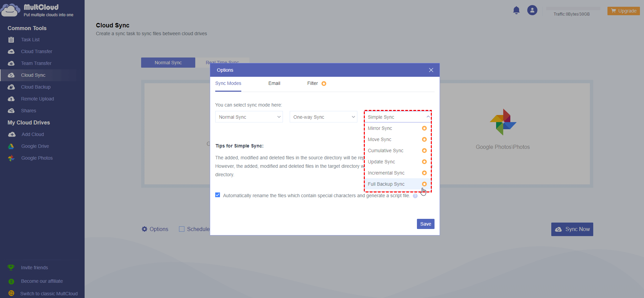
Task: Click the Remote Upload sidebar icon
Action: (x=11, y=99)
